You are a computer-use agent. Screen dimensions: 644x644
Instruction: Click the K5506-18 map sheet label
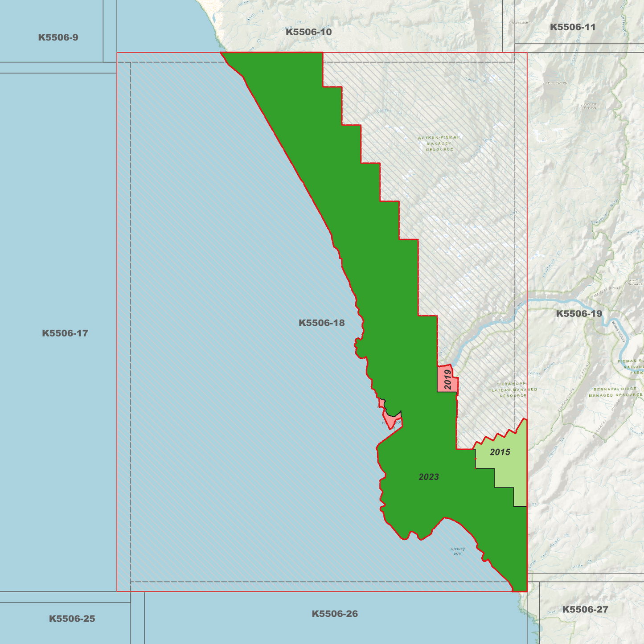pyautogui.click(x=321, y=323)
